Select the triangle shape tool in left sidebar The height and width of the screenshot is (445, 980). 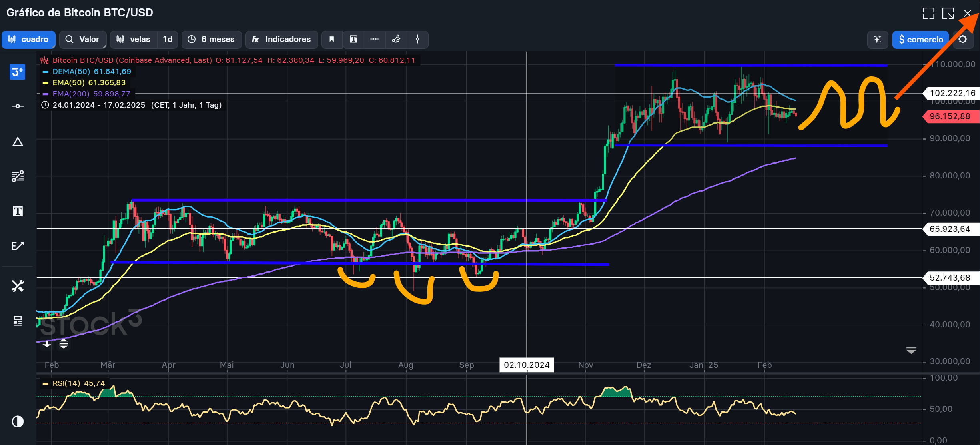[18, 142]
